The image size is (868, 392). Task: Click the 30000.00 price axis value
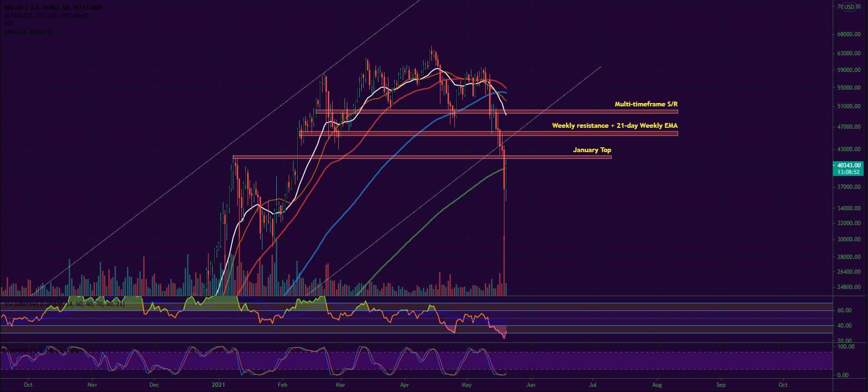pyautogui.click(x=848, y=239)
